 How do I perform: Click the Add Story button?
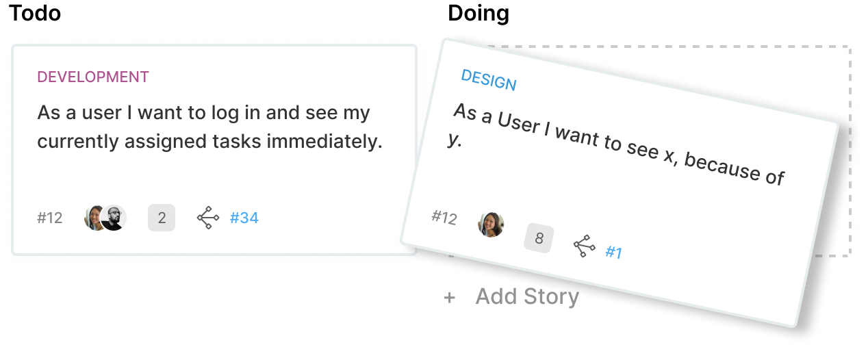pos(511,297)
